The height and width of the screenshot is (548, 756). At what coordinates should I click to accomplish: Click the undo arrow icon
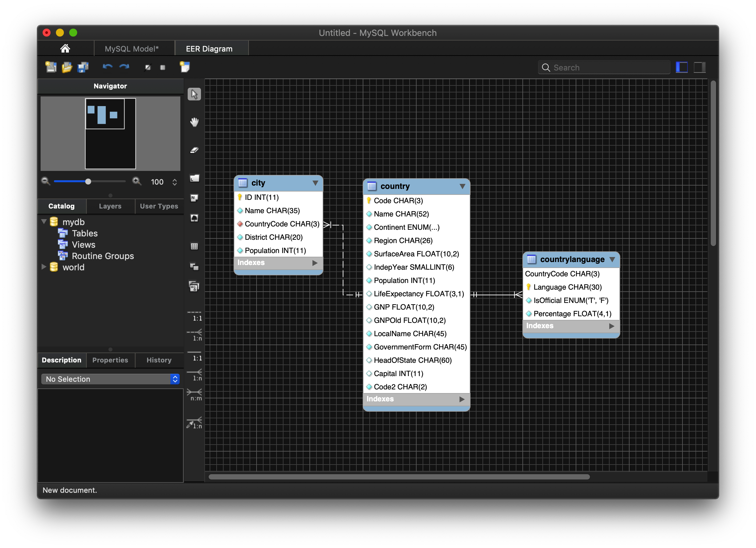(107, 67)
